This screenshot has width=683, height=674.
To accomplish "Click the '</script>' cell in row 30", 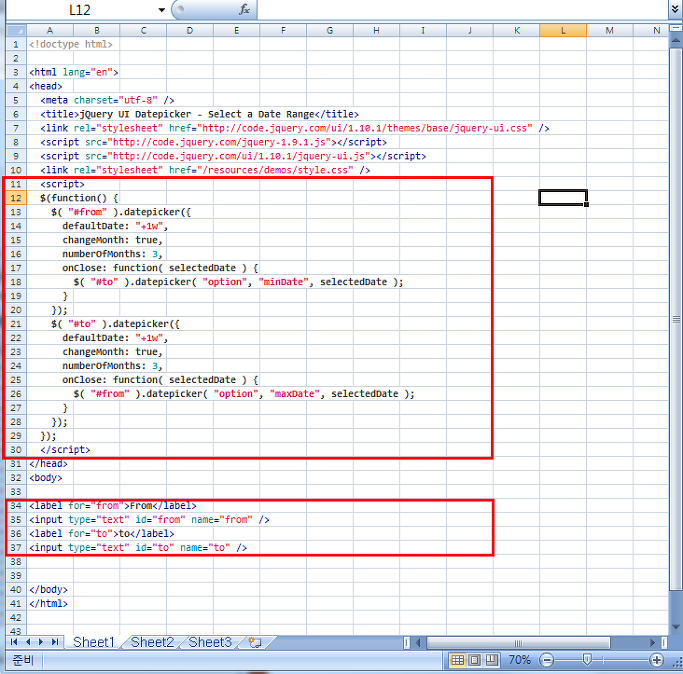I will (x=65, y=450).
